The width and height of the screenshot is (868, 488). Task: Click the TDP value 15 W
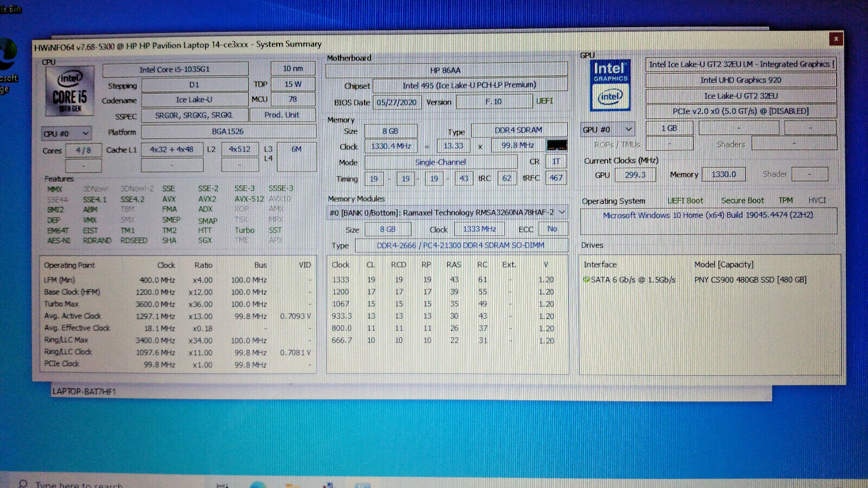(x=293, y=84)
